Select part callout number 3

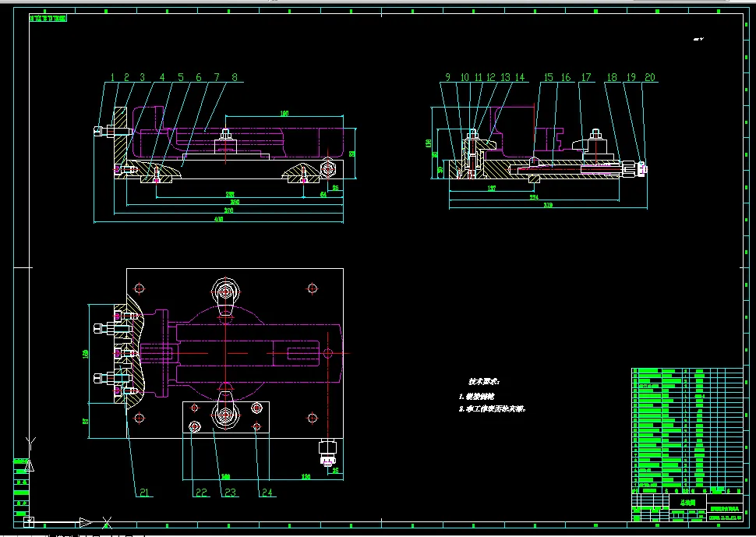[x=142, y=77]
